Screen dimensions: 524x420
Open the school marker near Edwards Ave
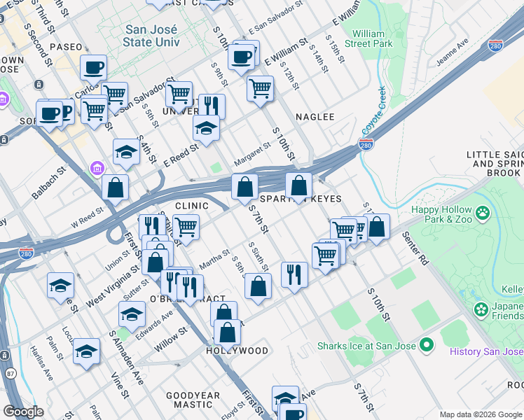point(132,314)
